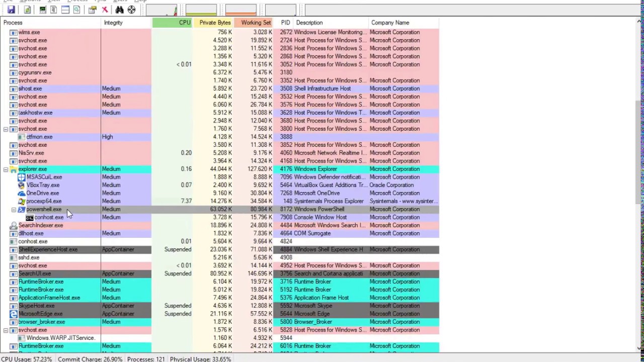This screenshot has height=362, width=644.
Task: Open the yellow commit history mini graph
Action: point(201,10)
